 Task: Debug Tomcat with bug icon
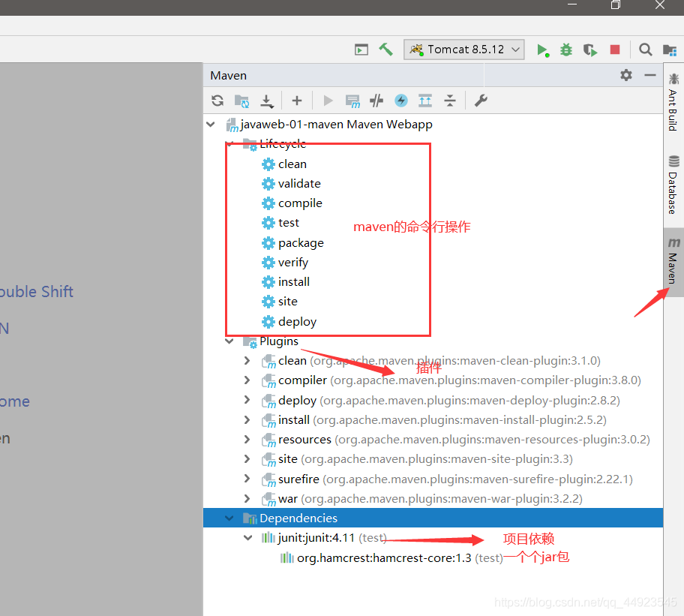pos(566,50)
